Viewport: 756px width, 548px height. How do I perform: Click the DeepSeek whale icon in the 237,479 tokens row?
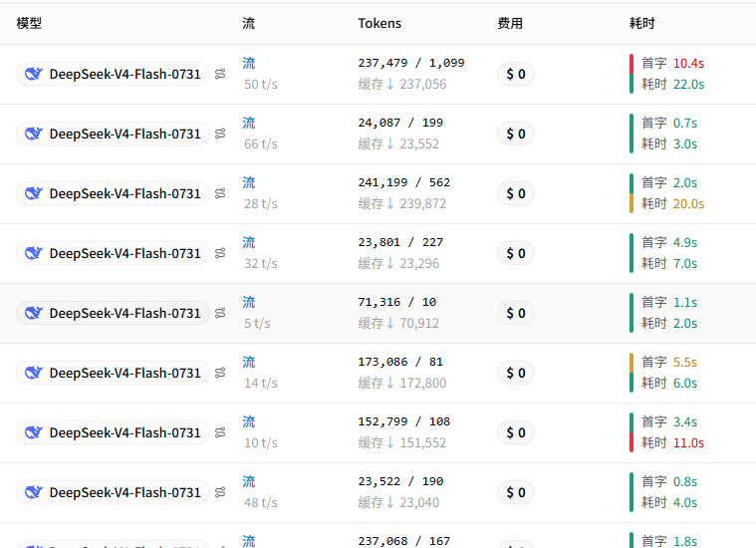[34, 74]
